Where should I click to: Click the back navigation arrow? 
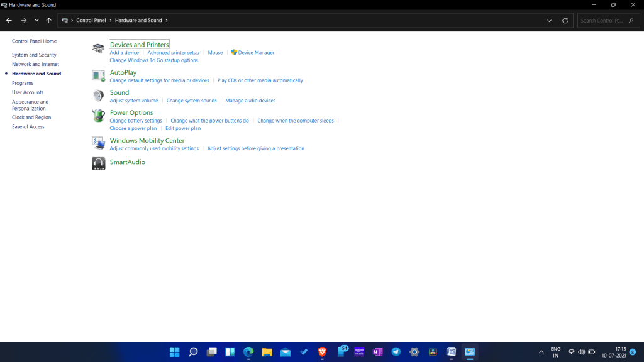tap(9, 20)
